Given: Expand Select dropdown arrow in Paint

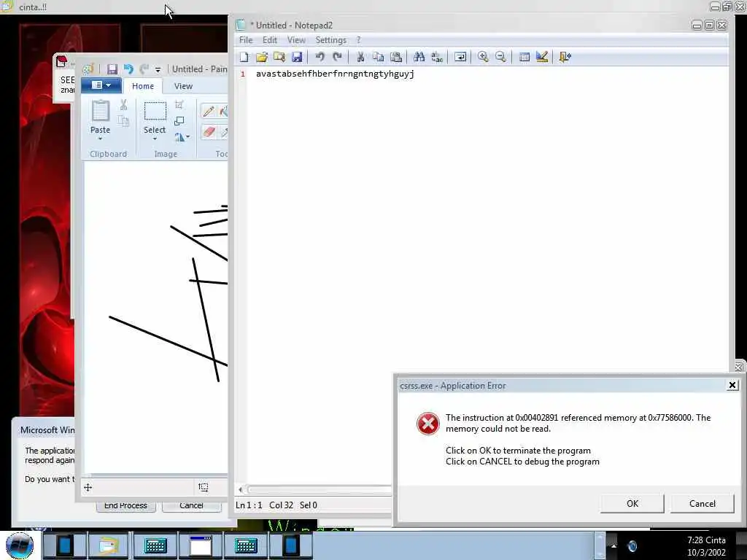Looking at the screenshot, I should coord(155,139).
